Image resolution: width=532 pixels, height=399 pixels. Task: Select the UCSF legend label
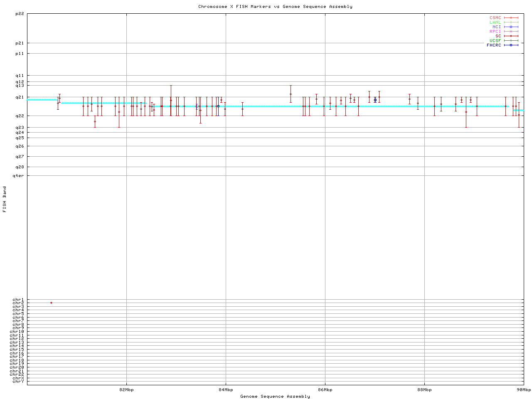coord(495,41)
